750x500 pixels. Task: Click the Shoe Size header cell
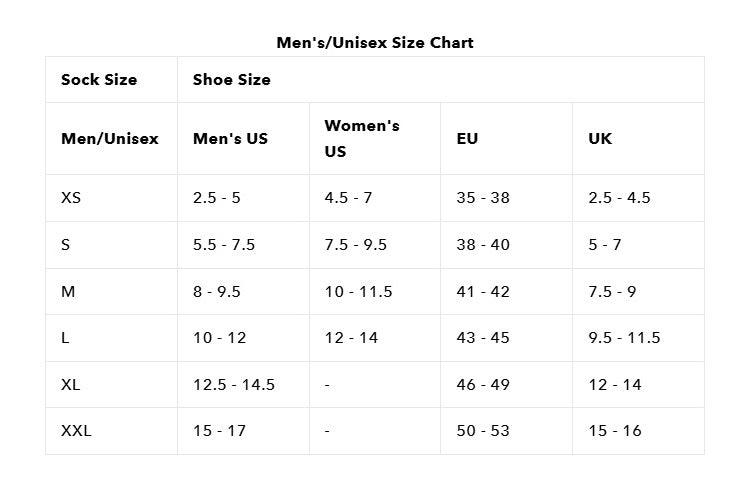[x=232, y=79]
